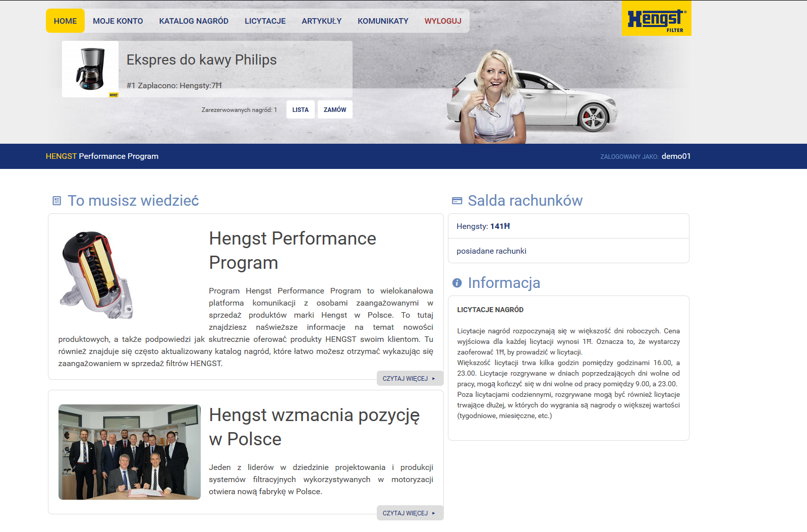Viewport: 807px width, 532px height.
Task: Open the group photo of businessmen
Action: [130, 452]
